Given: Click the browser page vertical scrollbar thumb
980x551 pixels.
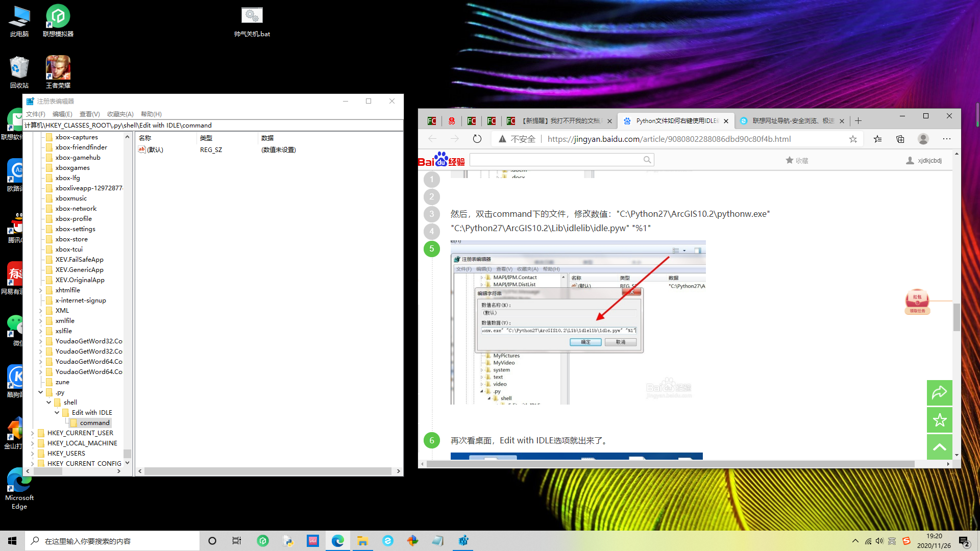Looking at the screenshot, I should (956, 317).
